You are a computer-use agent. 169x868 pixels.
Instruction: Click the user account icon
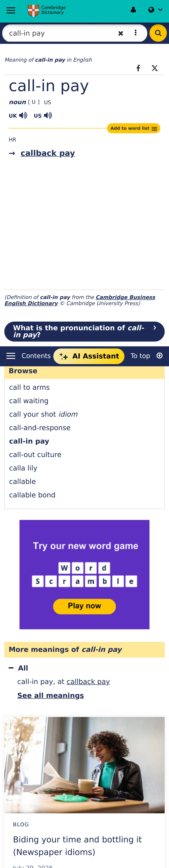[x=133, y=10]
